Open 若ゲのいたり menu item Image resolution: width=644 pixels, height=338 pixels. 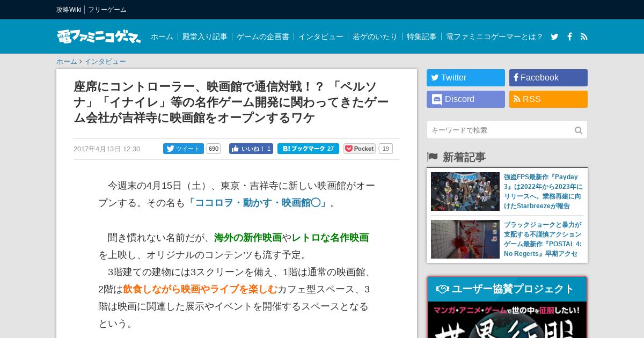pos(375,36)
